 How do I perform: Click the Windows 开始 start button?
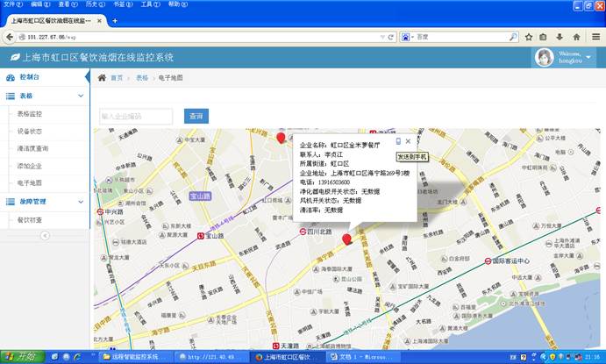20,357
